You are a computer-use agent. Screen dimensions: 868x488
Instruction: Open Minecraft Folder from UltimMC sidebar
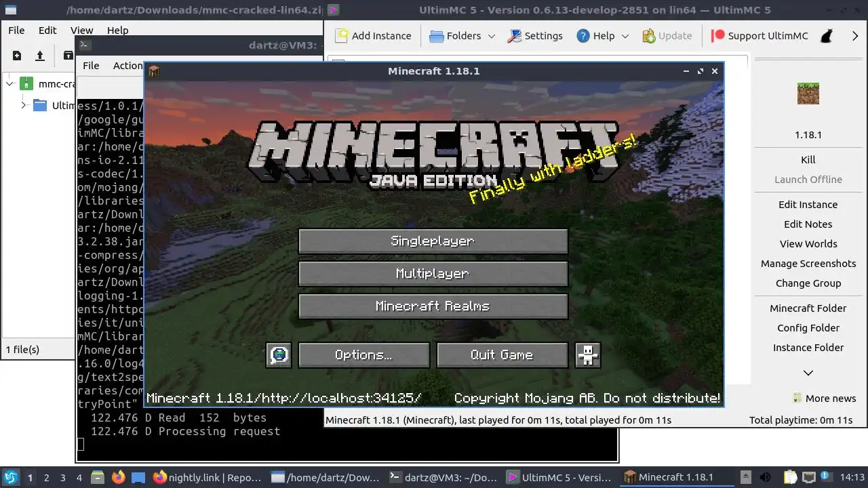808,308
